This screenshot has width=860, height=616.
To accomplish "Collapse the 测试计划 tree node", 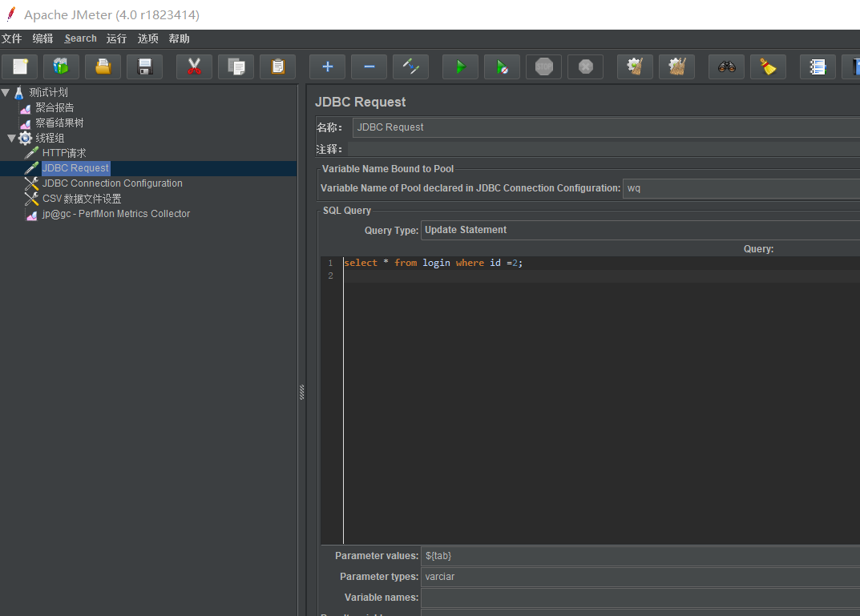I will click(x=6, y=93).
